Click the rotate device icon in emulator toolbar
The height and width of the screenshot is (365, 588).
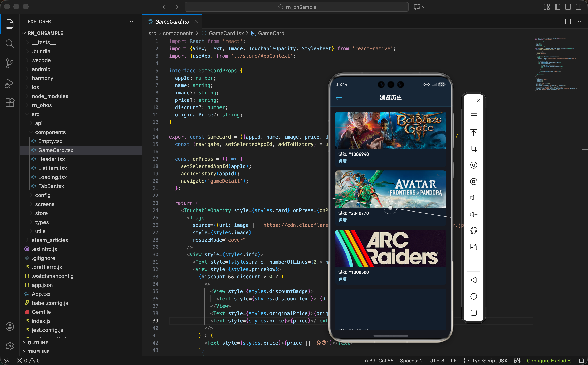pos(473,231)
